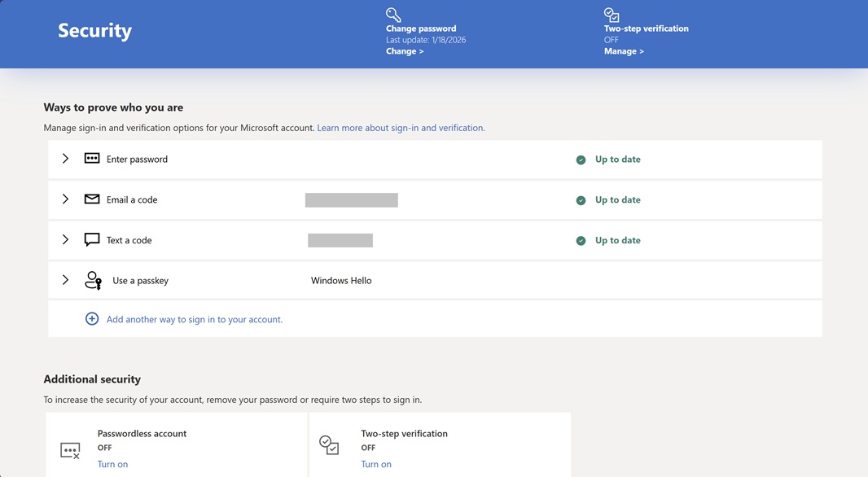
Task: Click the two-step verification icon in header
Action: pyautogui.click(x=612, y=15)
